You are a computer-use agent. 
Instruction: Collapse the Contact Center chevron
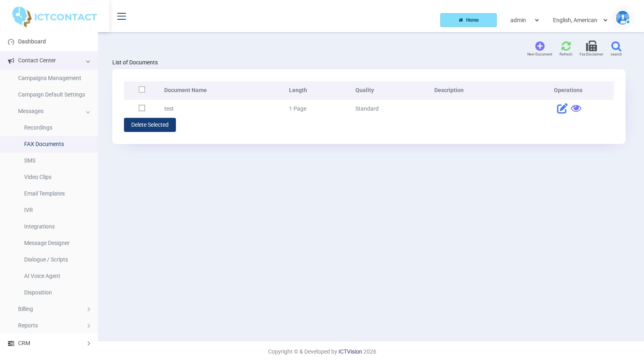(88, 61)
